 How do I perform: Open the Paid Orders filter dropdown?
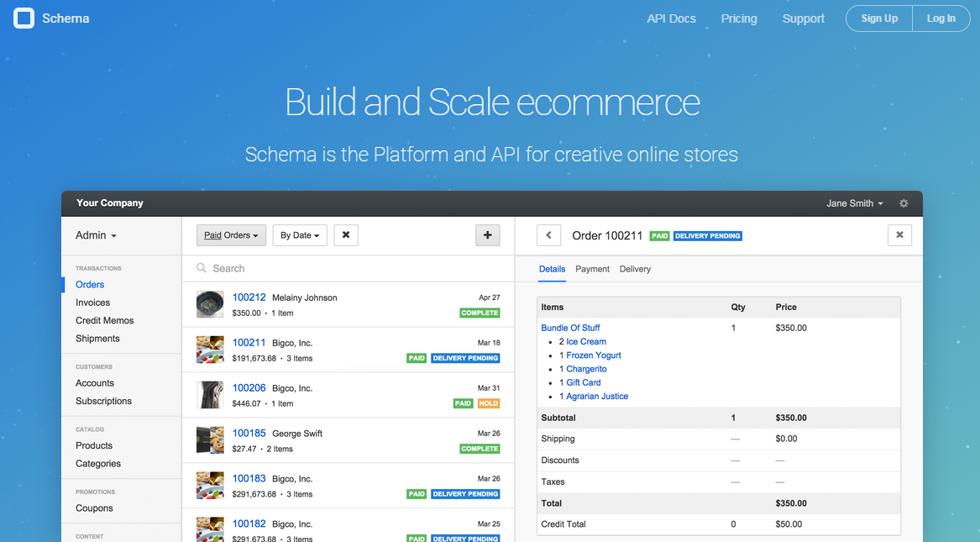[x=231, y=235]
